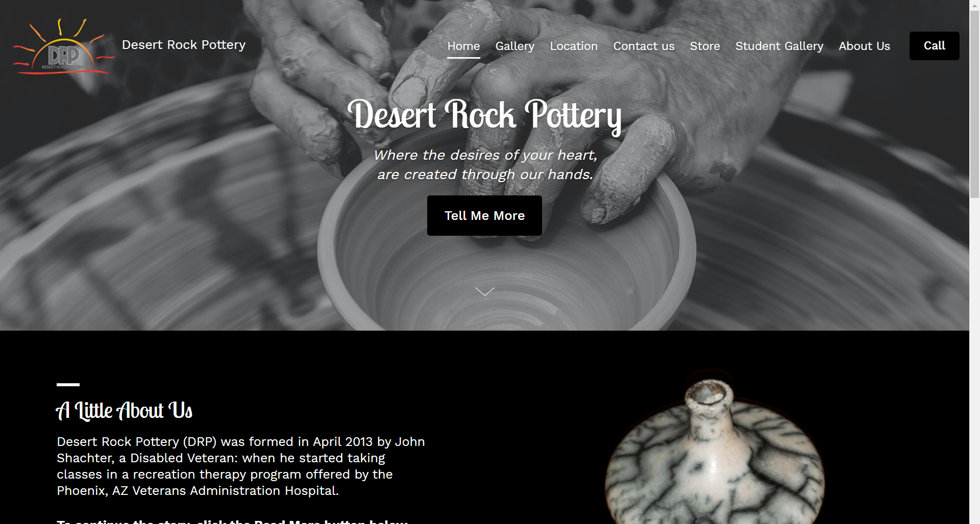Click the Call button
Viewport: 980px width, 524px height.
(934, 46)
